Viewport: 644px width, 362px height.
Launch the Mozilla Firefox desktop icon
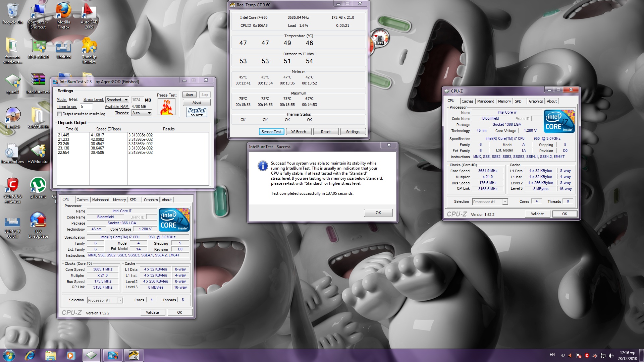pos(63,16)
